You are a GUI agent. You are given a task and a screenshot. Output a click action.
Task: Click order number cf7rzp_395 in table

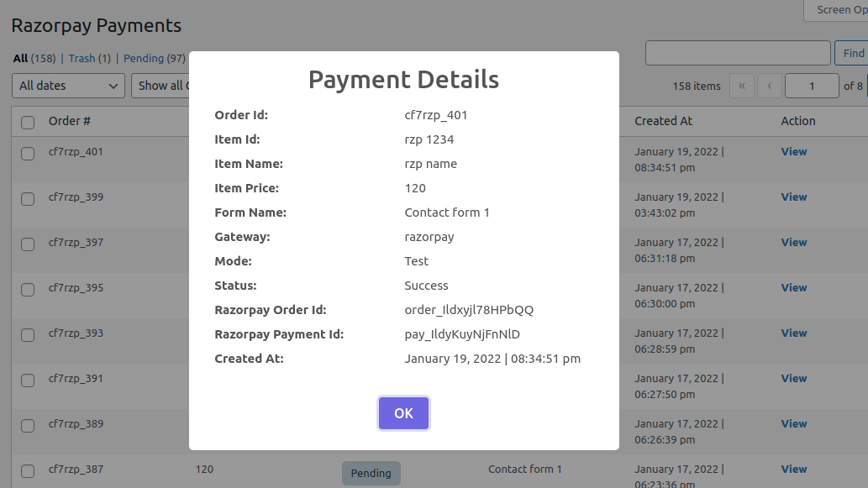pyautogui.click(x=76, y=288)
